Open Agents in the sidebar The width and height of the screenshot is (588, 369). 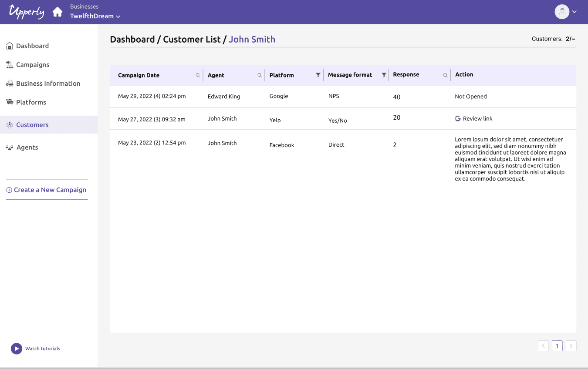coord(27,147)
